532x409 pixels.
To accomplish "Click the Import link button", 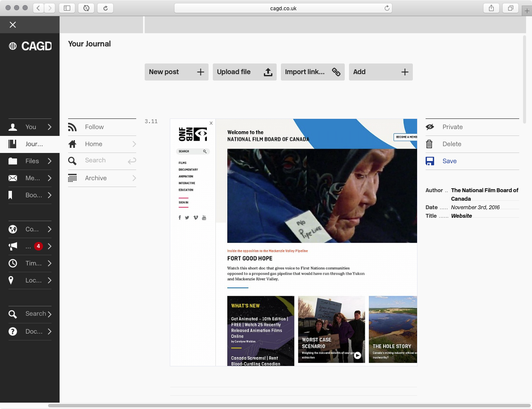I will click(x=313, y=72).
